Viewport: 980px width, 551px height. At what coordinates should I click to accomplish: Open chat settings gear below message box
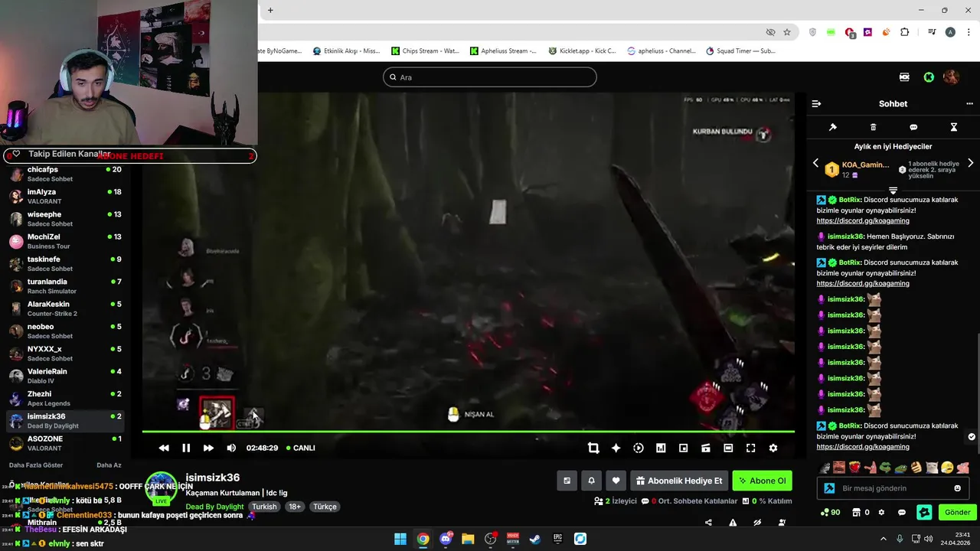click(x=881, y=512)
